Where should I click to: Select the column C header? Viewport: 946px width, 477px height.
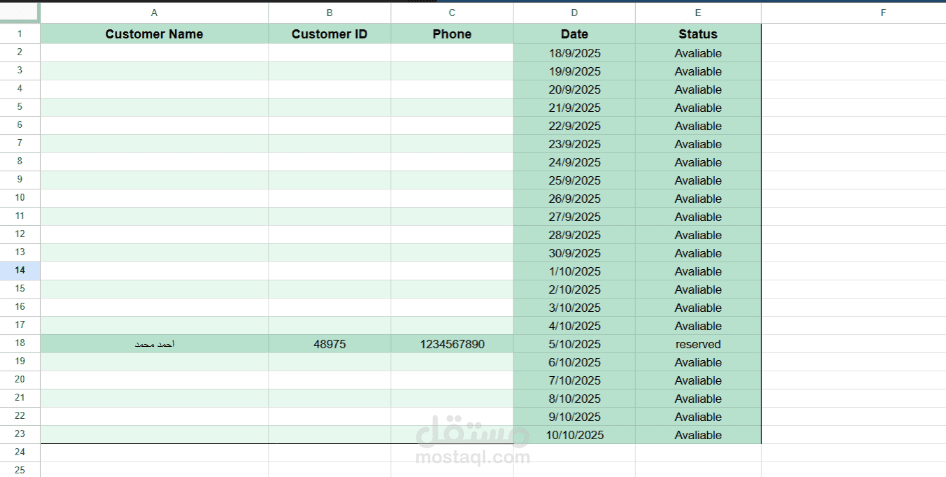452,12
